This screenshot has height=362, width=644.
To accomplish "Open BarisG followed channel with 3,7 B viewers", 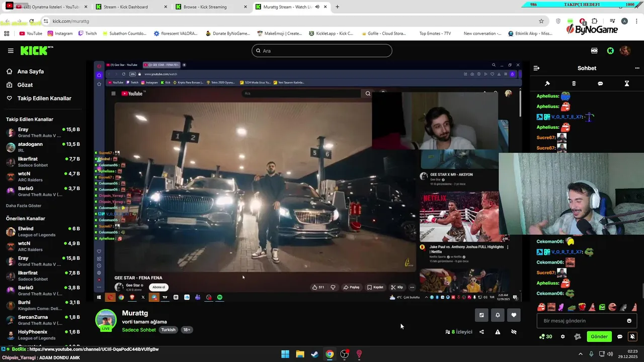I will [43, 192].
